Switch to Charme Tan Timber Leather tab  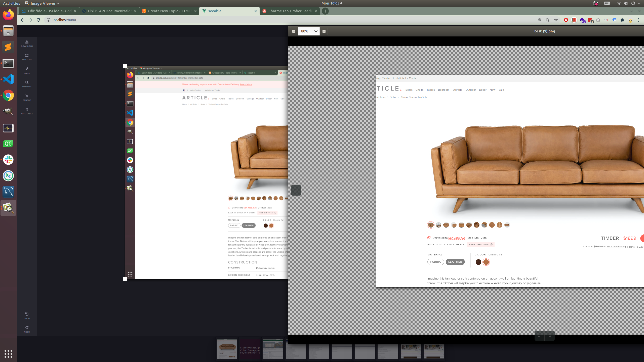tap(290, 11)
